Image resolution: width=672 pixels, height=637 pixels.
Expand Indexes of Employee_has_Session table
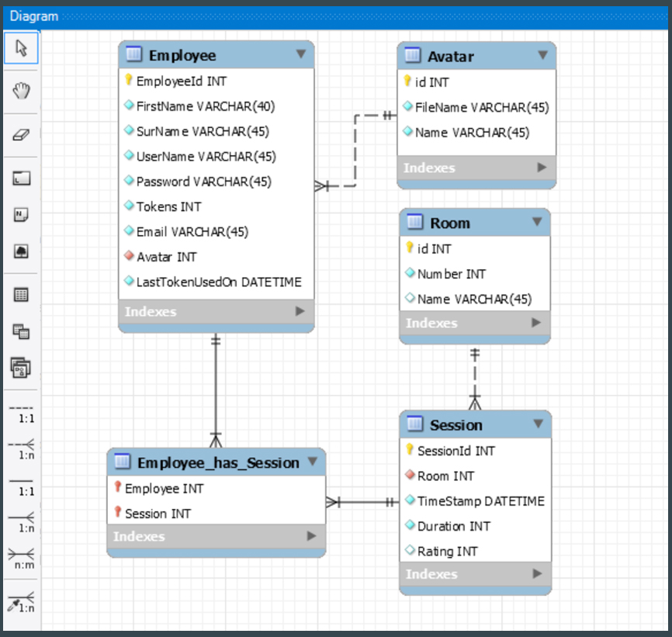[312, 536]
